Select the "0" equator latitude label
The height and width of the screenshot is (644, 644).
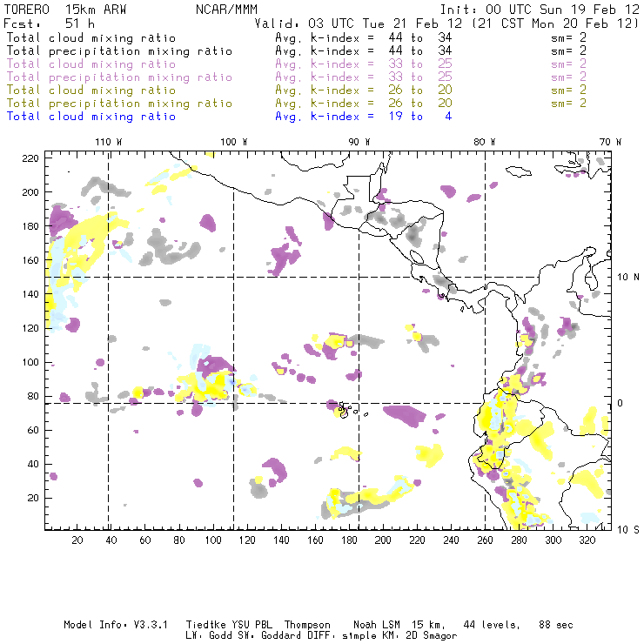620,403
